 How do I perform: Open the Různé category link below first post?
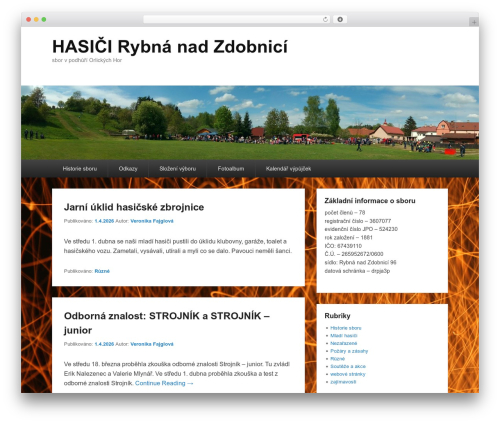(102, 271)
